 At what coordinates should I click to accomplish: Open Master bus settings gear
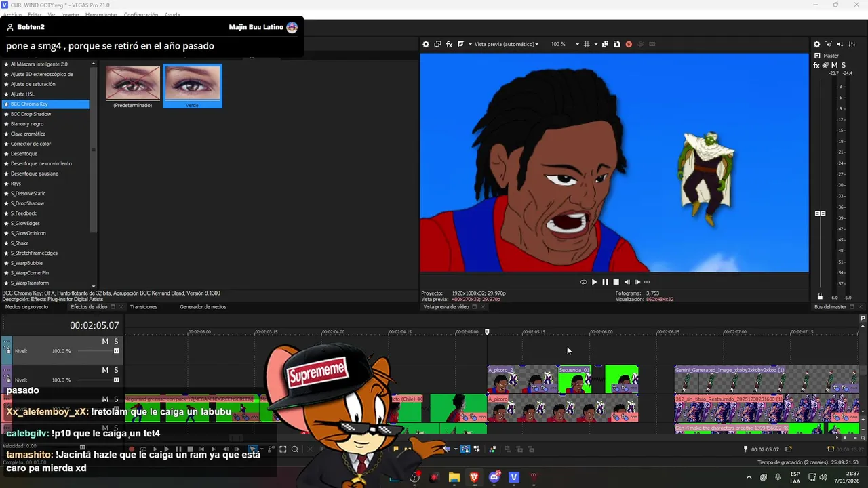coord(817,44)
